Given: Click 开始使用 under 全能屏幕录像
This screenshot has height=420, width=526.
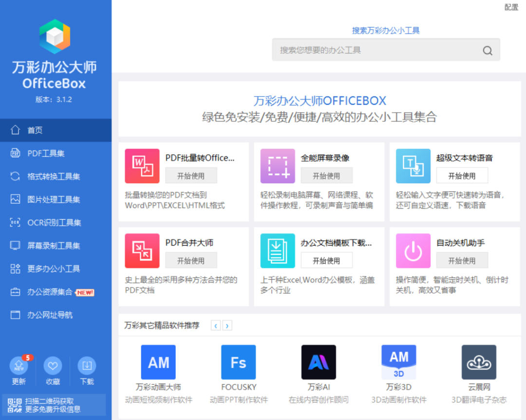Looking at the screenshot, I should click(326, 175).
